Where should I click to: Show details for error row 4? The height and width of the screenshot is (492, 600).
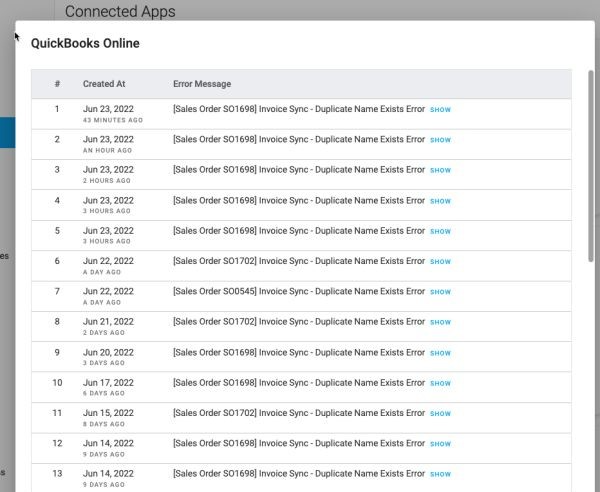(440, 201)
